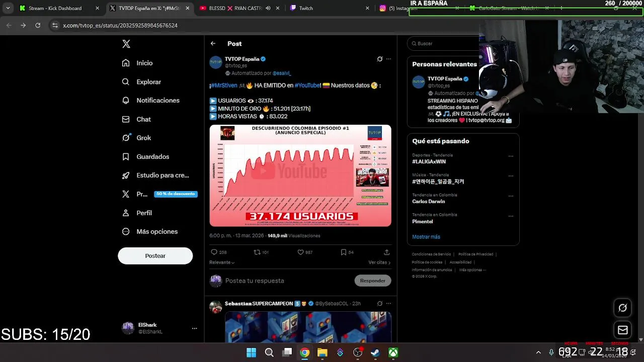This screenshot has width=644, height=362.
Task: Click the #YouTube hashtag
Action: (307, 85)
